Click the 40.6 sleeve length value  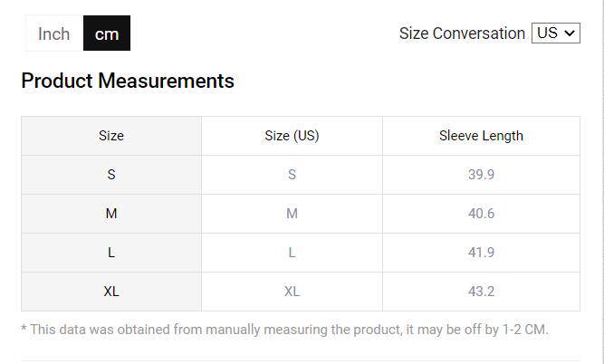coord(481,214)
